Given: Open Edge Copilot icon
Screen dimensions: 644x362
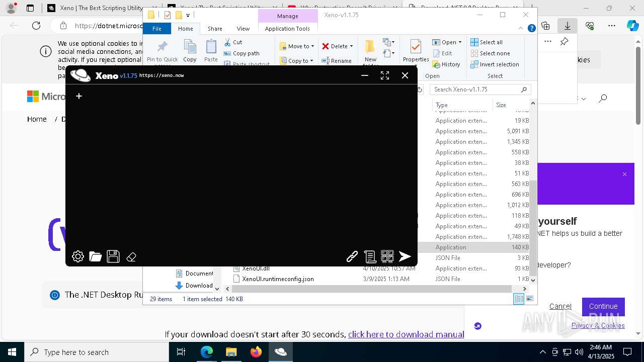Looking at the screenshot, I should 632,26.
